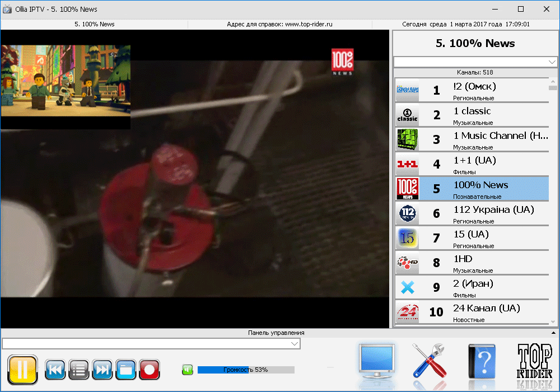Click the 5. 100% News status label
This screenshot has height=392, width=560.
point(94,24)
